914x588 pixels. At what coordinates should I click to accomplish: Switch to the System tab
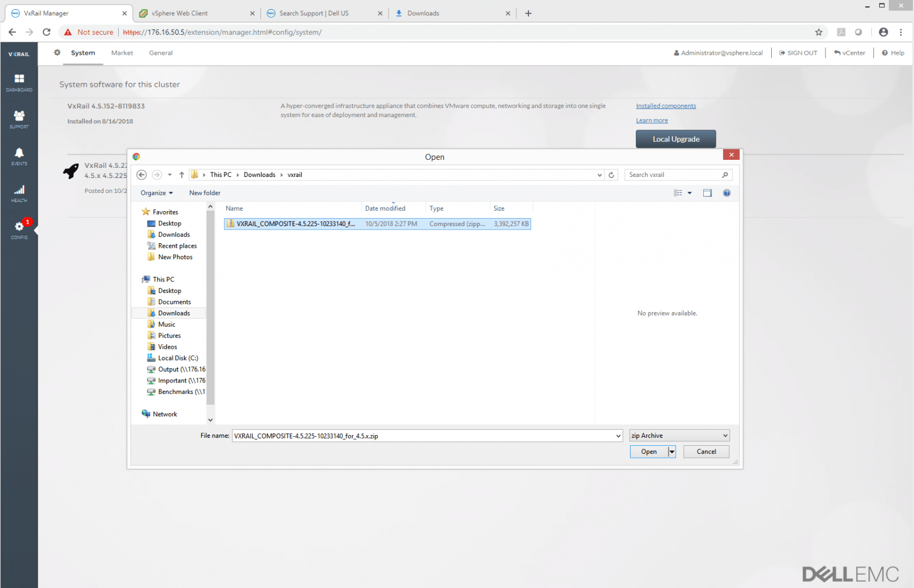coord(83,53)
